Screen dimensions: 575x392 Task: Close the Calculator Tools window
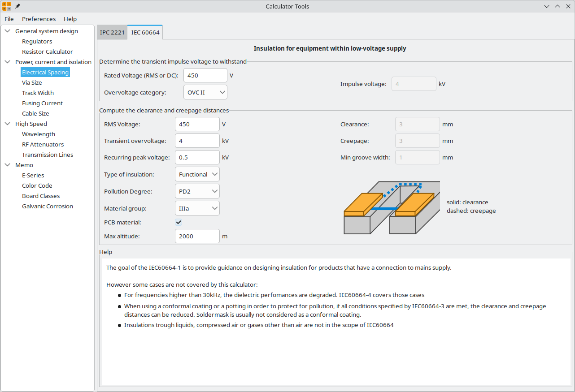tap(568, 6)
